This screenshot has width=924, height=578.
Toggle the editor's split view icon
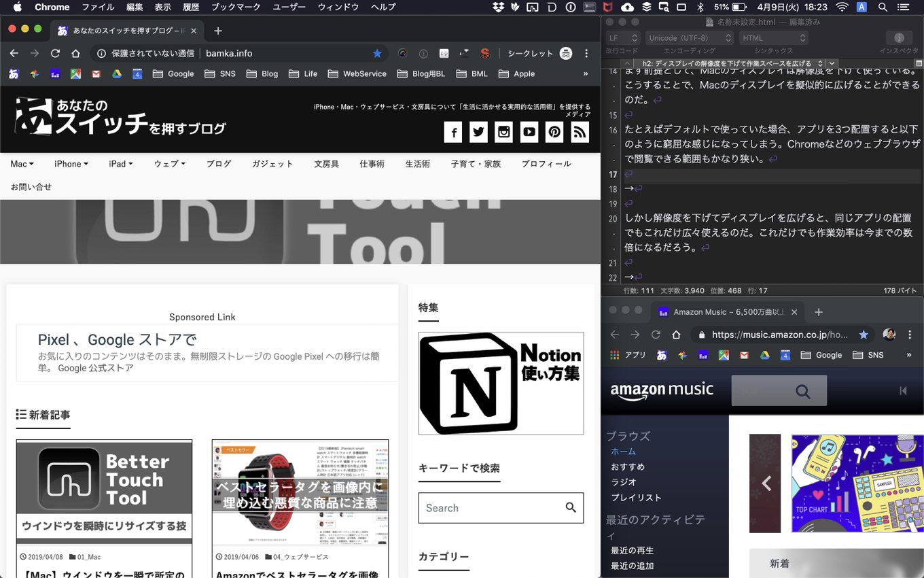click(x=919, y=63)
